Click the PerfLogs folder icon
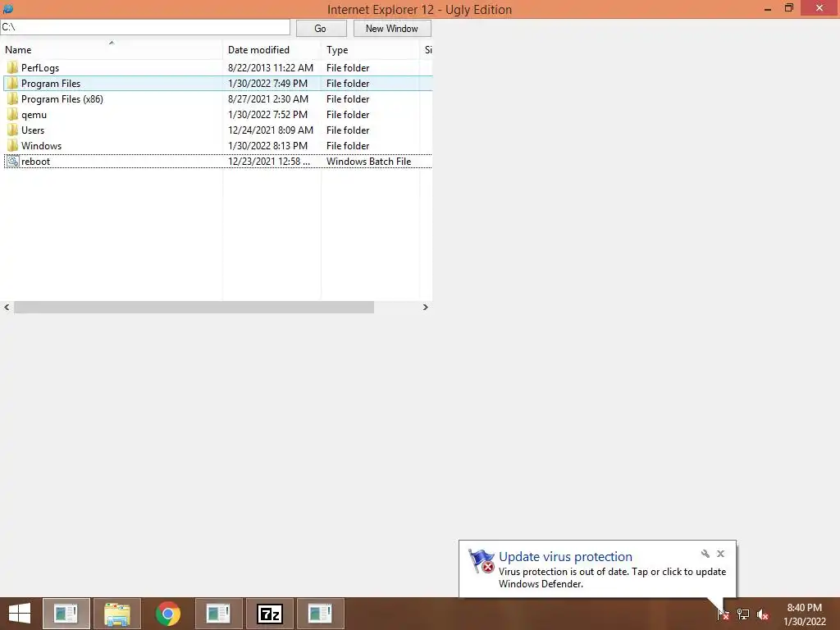 click(12, 68)
